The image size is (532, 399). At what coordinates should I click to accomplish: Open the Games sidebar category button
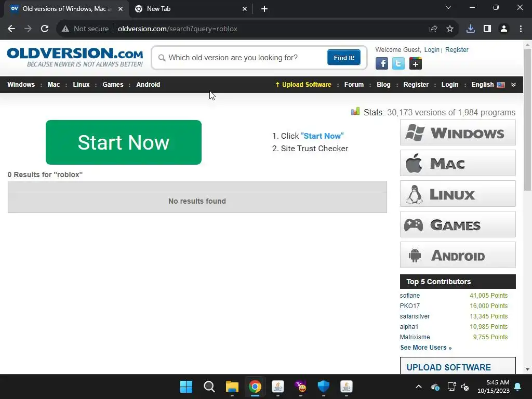458,224
